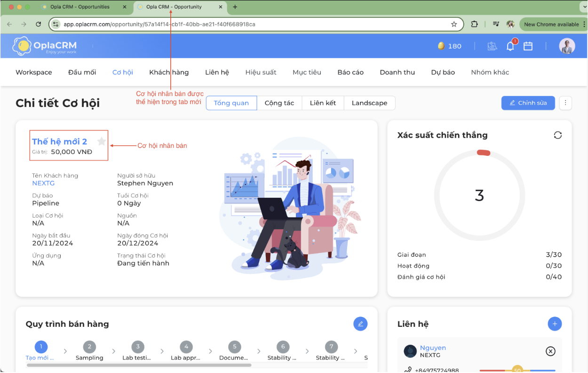Go back in the browser
The height and width of the screenshot is (373, 588).
coord(10,24)
